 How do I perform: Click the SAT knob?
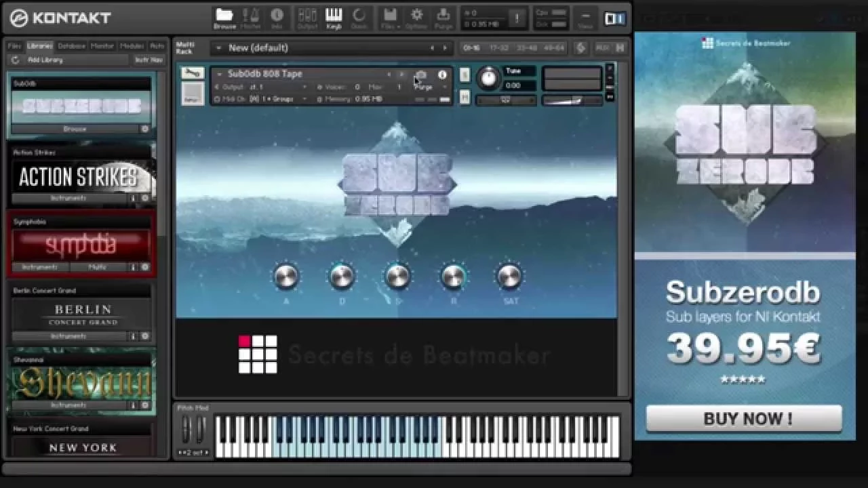509,276
